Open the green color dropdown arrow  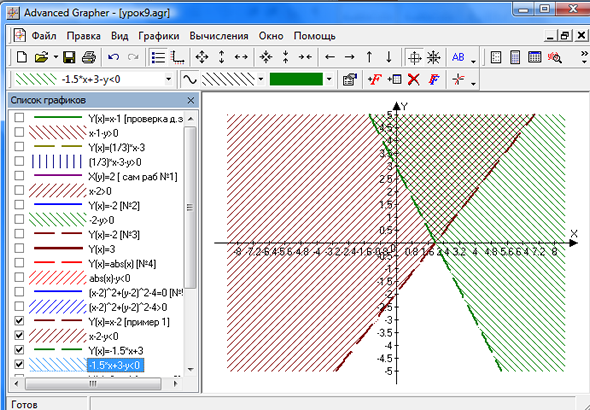[x=329, y=79]
